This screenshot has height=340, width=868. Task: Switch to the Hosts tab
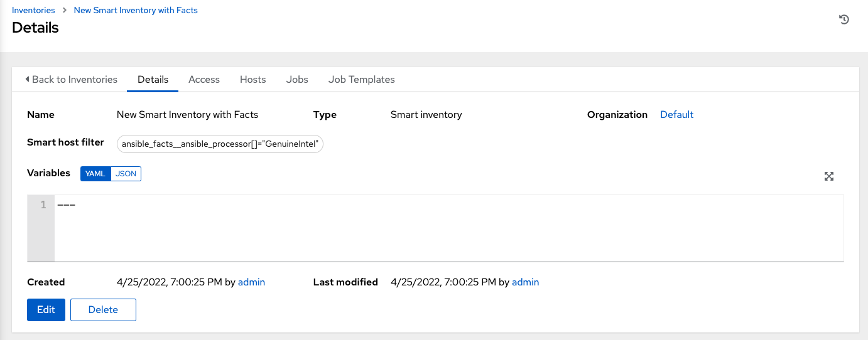(253, 80)
